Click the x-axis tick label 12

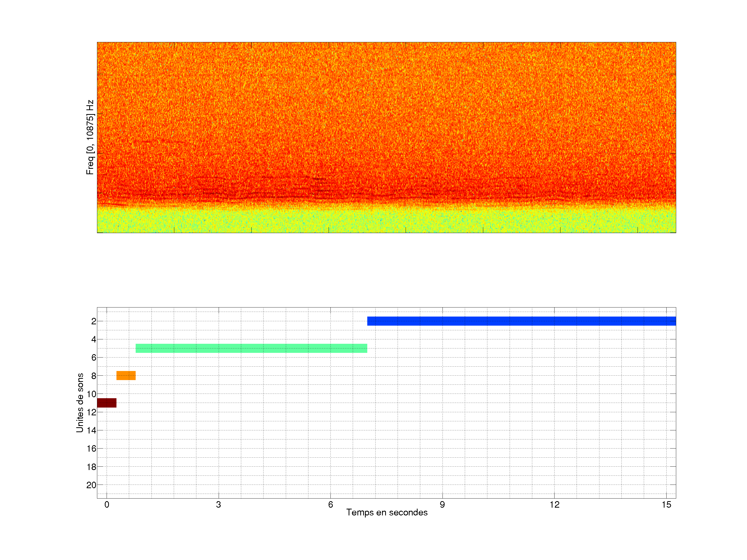(554, 505)
